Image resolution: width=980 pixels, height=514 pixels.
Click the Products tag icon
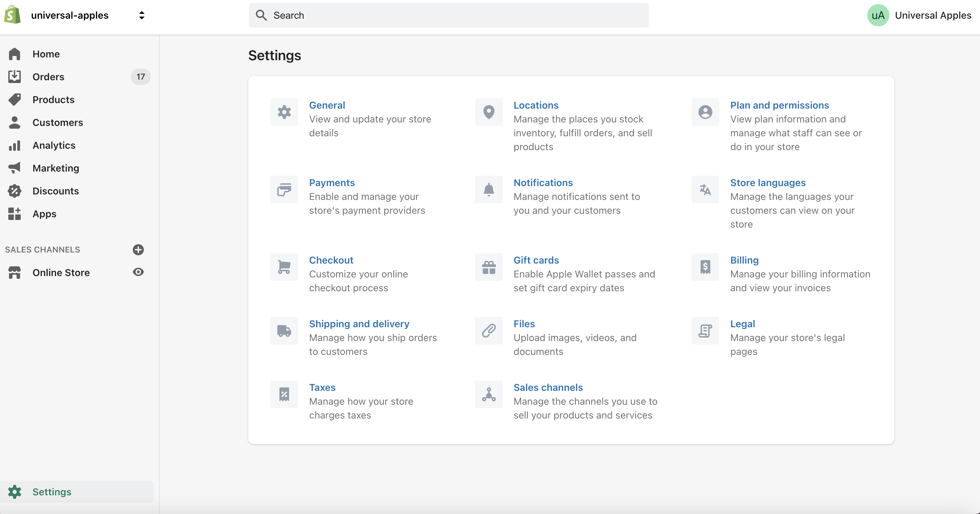(x=15, y=100)
